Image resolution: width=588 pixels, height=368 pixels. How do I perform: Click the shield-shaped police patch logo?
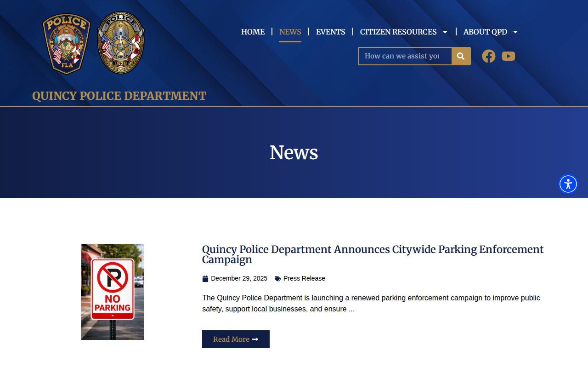pyautogui.click(x=67, y=43)
